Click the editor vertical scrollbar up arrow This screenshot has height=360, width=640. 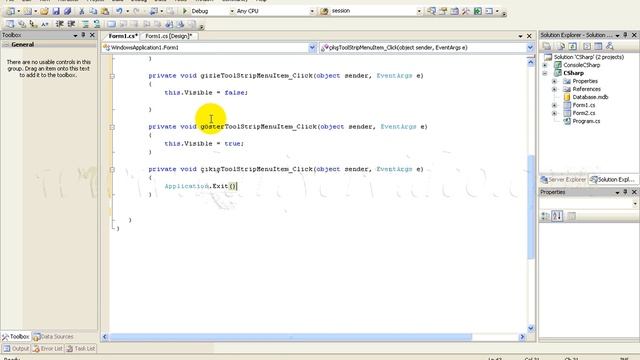click(x=531, y=62)
